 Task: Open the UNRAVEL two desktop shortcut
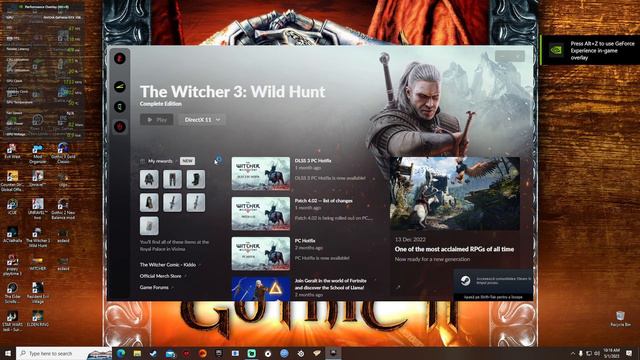click(38, 209)
